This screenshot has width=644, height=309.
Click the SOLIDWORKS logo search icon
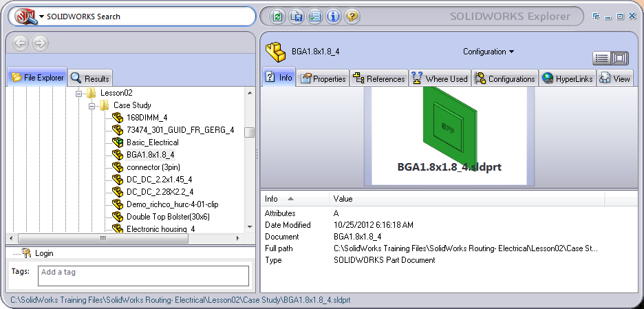pos(26,17)
